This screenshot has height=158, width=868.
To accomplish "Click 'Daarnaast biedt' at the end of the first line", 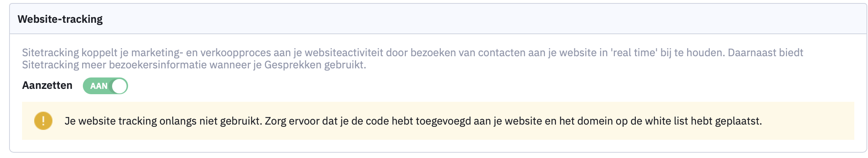I will click(x=765, y=52).
